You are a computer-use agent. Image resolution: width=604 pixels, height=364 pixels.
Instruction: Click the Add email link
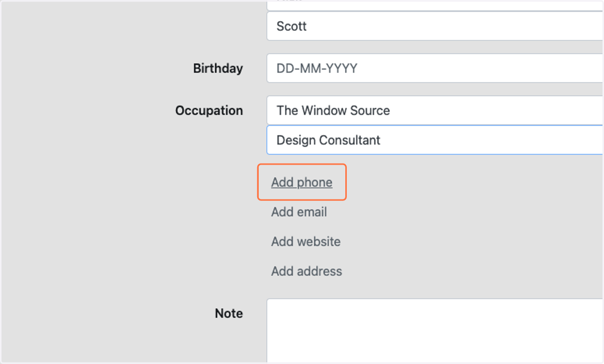click(299, 212)
